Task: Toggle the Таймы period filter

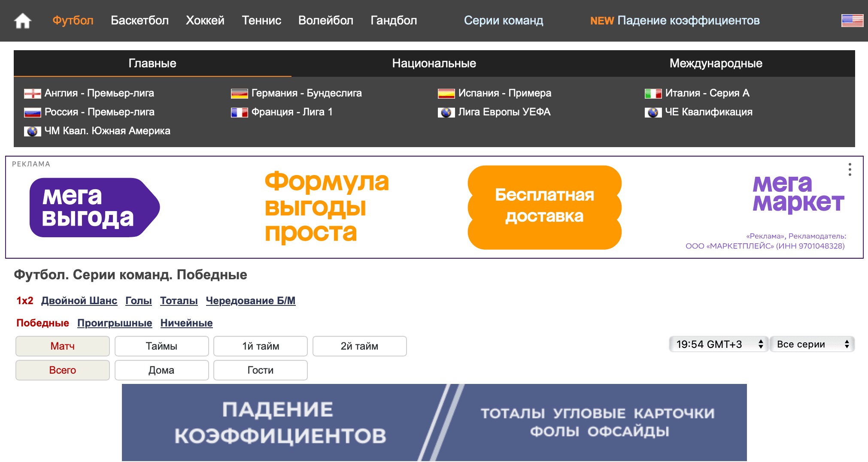Action: click(161, 346)
